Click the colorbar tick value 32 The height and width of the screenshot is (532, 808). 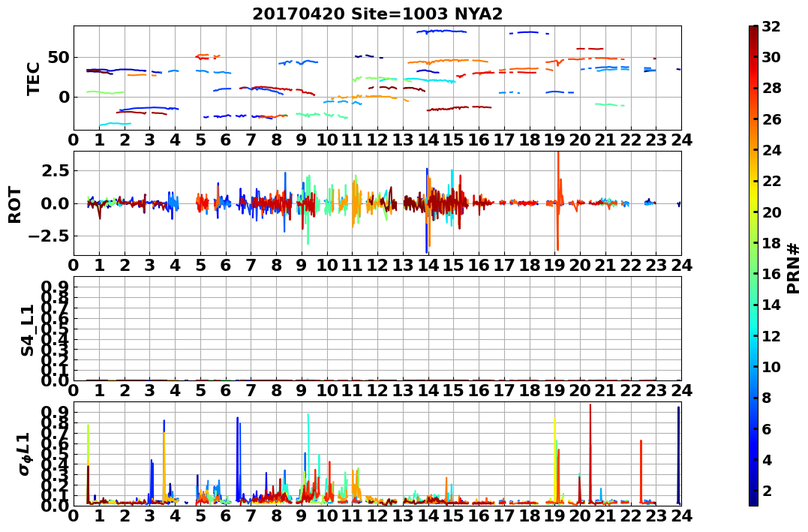click(771, 26)
